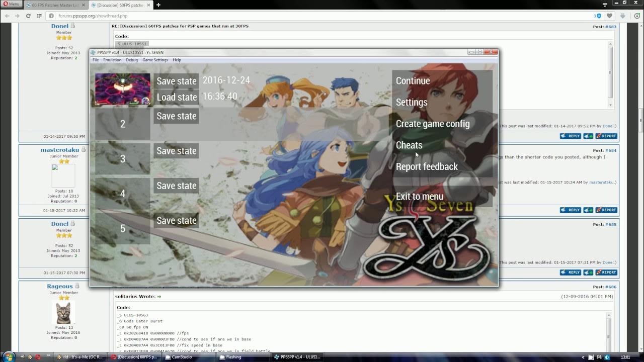Click Create game config
This screenshot has height=362, width=644.
(x=442, y=124)
